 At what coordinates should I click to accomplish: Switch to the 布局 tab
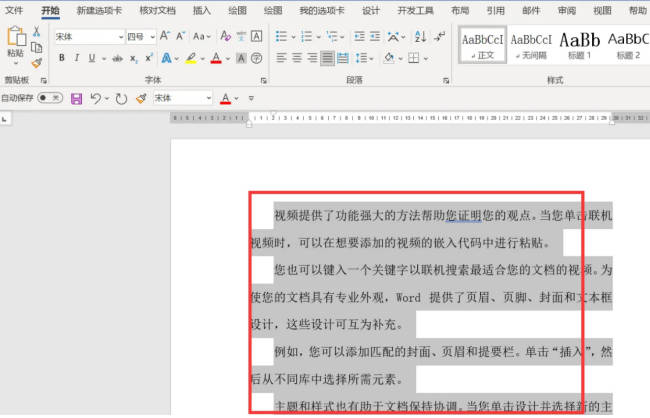pos(460,10)
